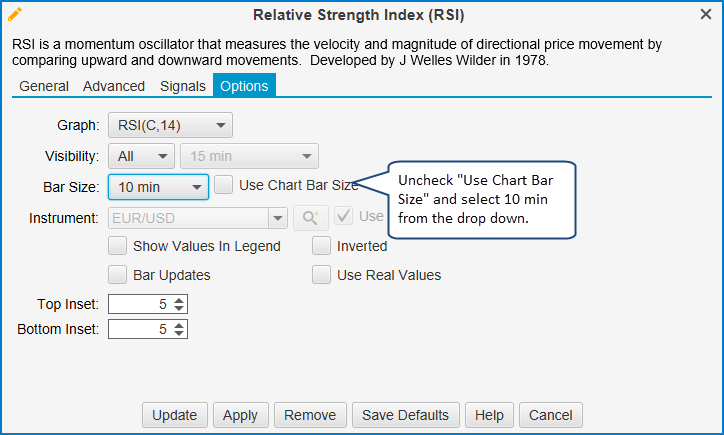Increase the Top Inset spinner value
Image resolution: width=724 pixels, height=435 pixels.
[179, 300]
